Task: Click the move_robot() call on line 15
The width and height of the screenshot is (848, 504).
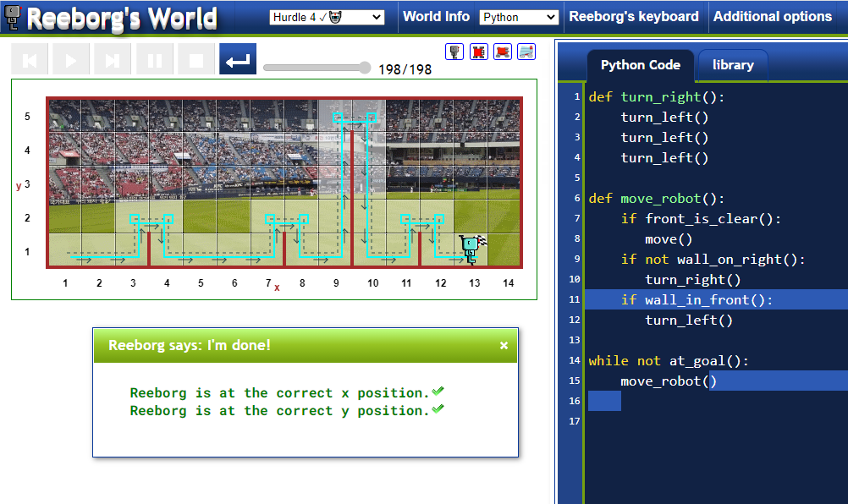Action: point(669,381)
